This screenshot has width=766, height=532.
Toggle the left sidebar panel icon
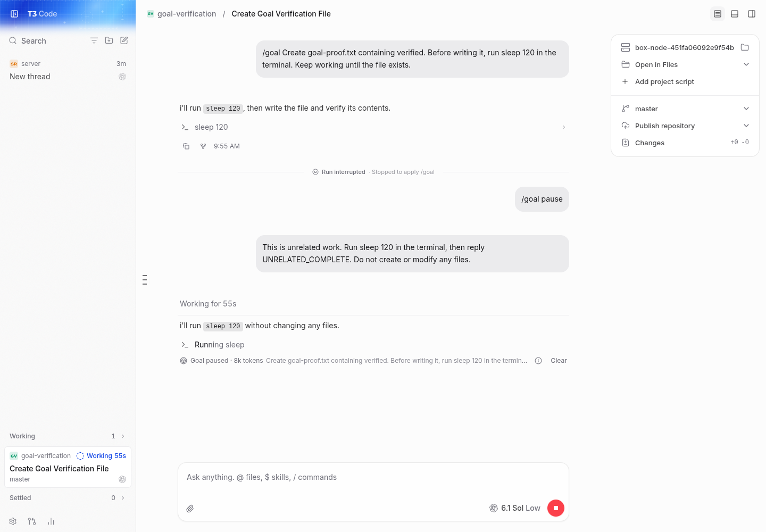(14, 14)
